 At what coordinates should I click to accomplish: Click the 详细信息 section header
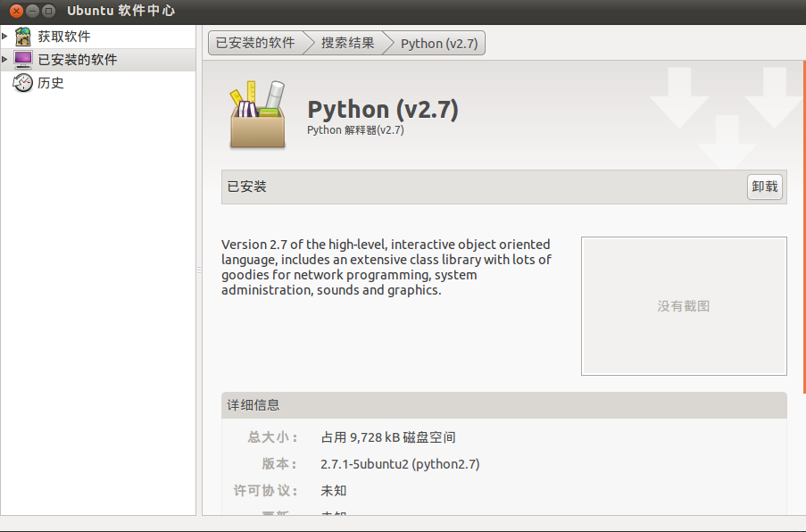tap(503, 405)
